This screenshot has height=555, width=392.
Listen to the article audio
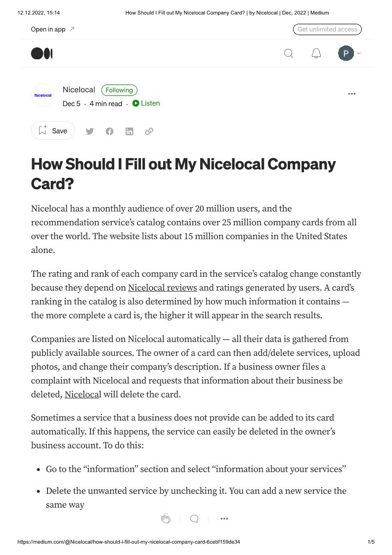(146, 103)
